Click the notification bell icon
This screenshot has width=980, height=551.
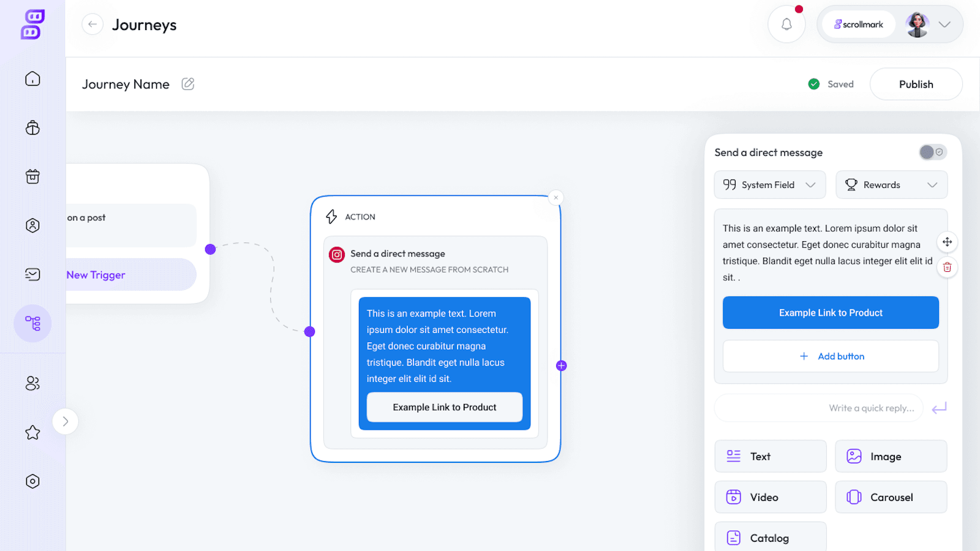786,24
